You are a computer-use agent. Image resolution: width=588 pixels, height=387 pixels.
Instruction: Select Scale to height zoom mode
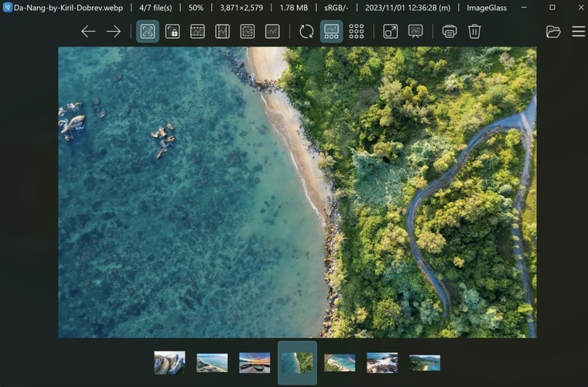click(x=222, y=32)
